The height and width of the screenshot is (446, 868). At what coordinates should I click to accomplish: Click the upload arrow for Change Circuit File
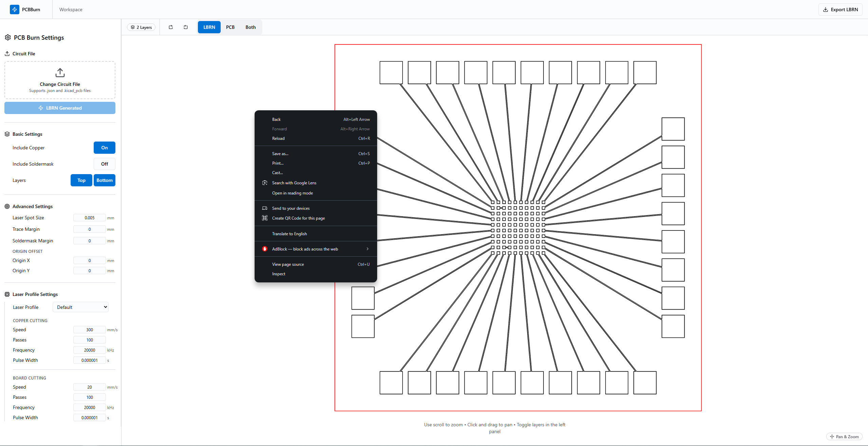[x=60, y=72]
